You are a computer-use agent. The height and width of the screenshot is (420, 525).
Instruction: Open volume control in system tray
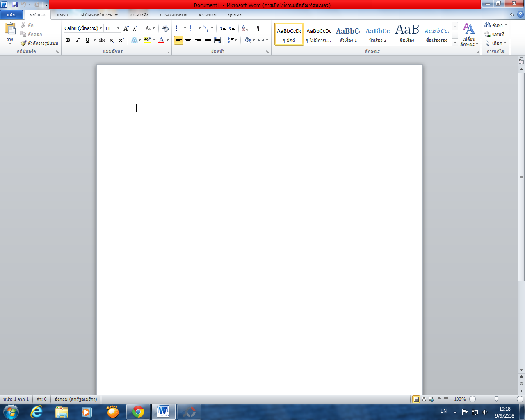(485, 412)
